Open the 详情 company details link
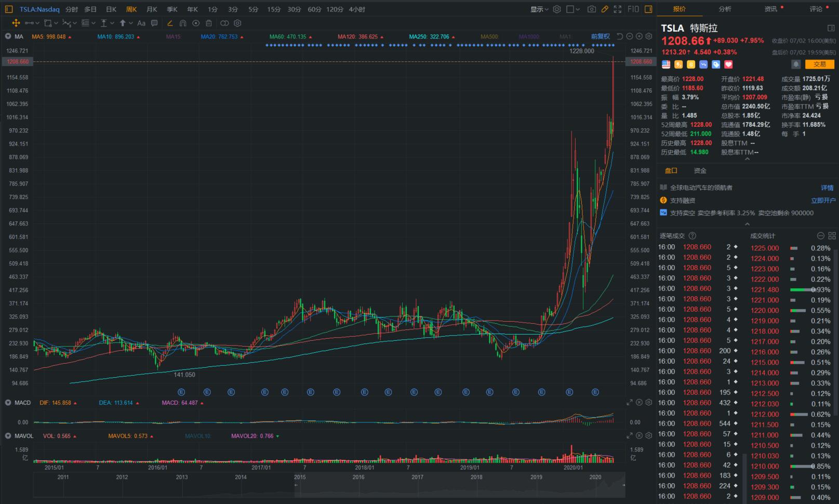The image size is (839, 504). [x=827, y=188]
